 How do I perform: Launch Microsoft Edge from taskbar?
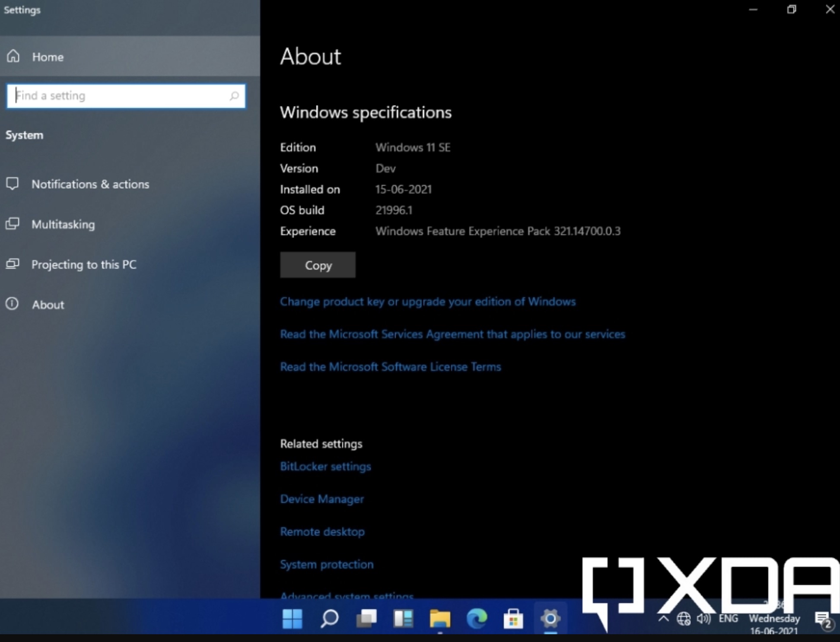(477, 619)
